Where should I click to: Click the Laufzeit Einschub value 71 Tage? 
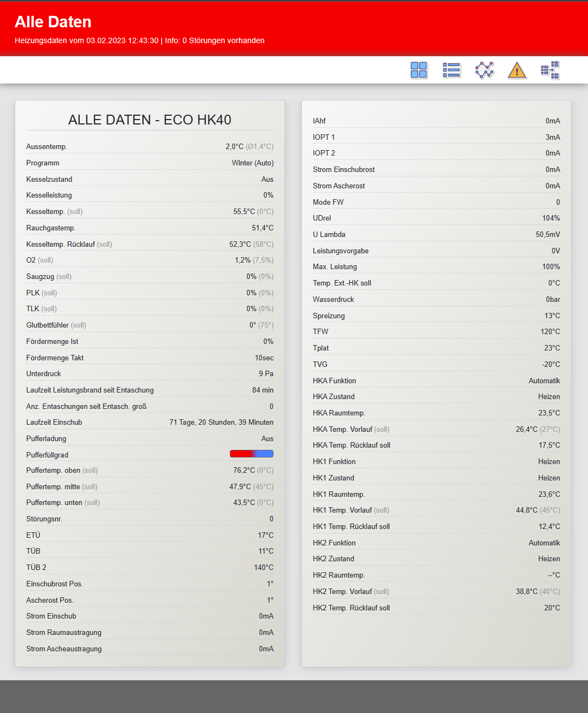point(222,422)
